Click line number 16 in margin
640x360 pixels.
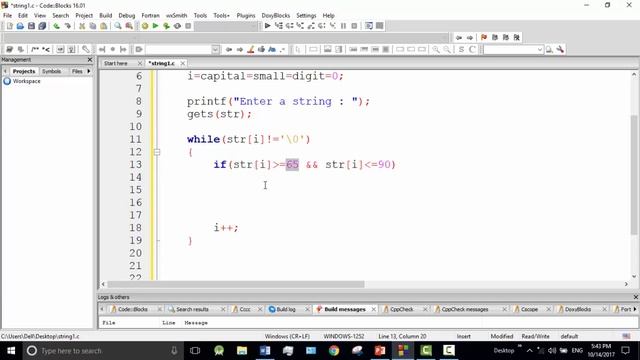(x=136, y=202)
